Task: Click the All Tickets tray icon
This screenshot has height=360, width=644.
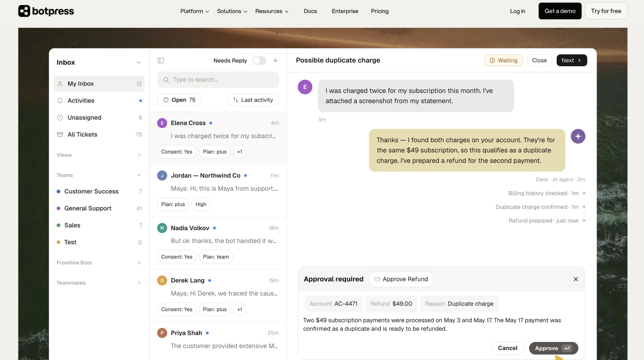Action: coord(60,134)
